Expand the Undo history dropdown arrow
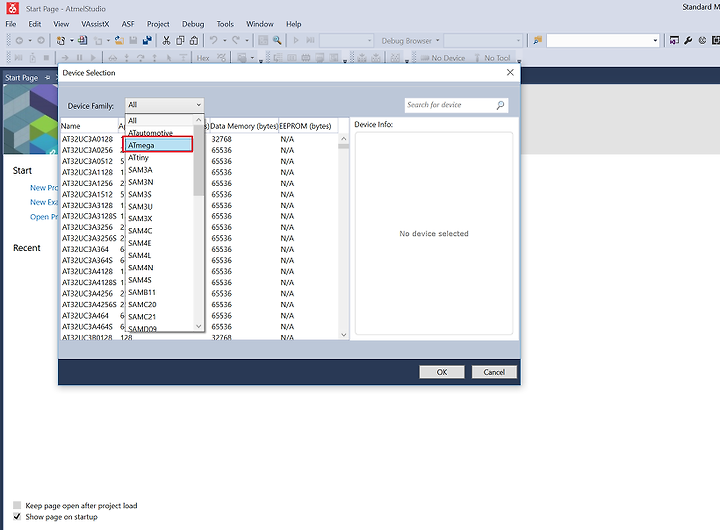 pos(225,40)
